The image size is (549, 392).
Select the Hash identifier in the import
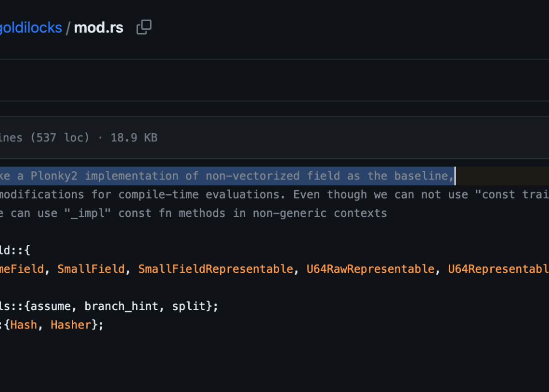(24, 325)
